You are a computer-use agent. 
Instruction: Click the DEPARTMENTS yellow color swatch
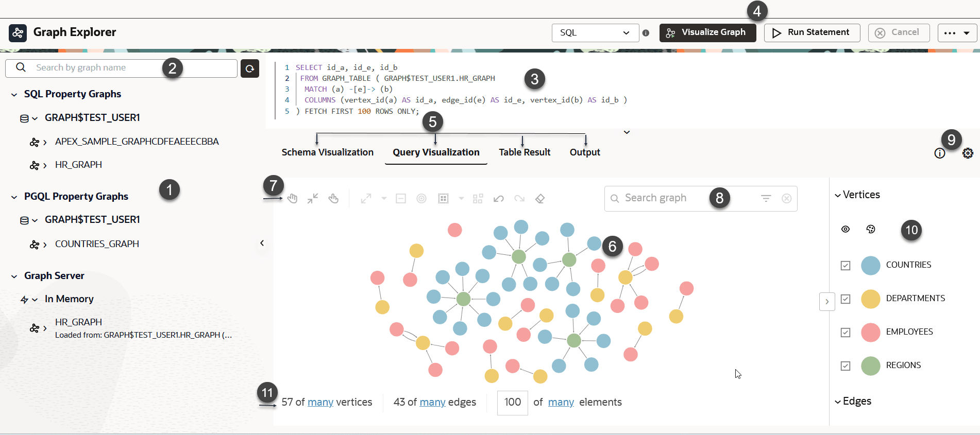(x=871, y=299)
